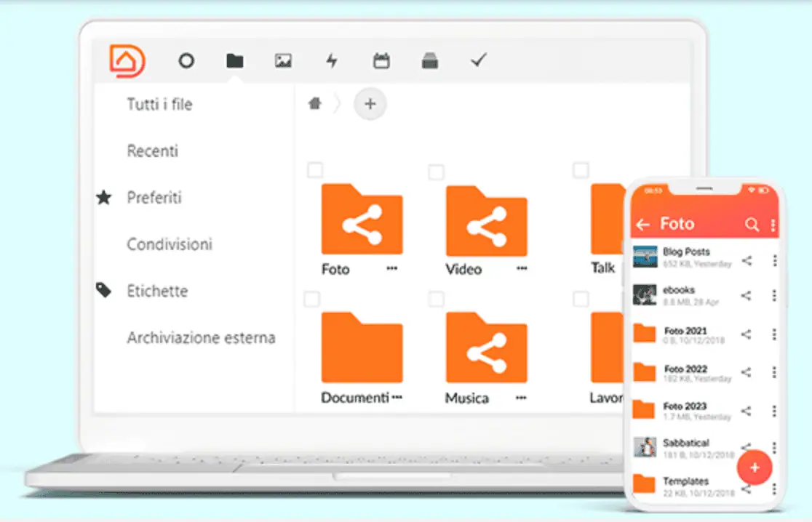Tap the red floating add button on phone
Viewport: 812px width, 522px height.
coord(754,467)
